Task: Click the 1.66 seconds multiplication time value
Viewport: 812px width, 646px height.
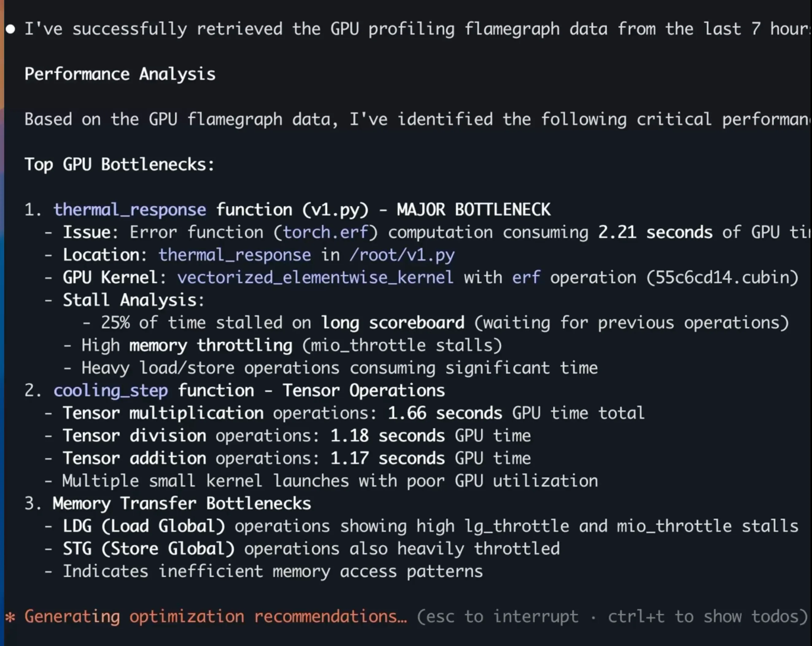Action: point(445,413)
